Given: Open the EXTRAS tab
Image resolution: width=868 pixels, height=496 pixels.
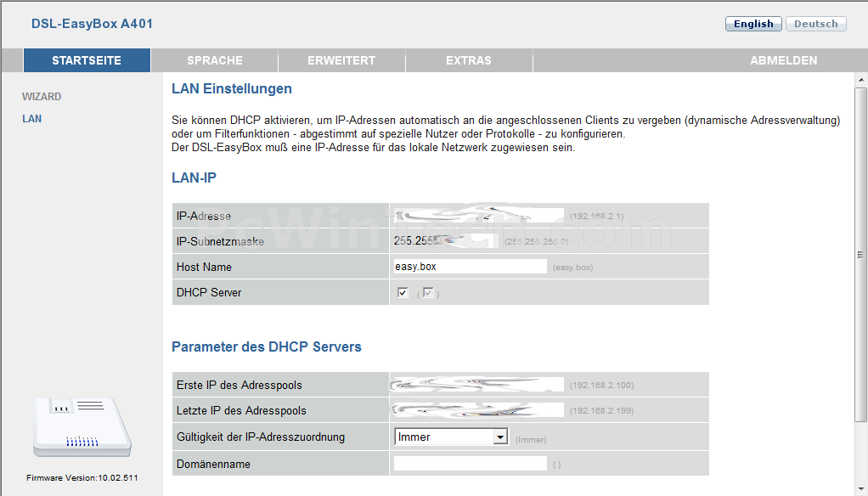Looking at the screenshot, I should pos(469,60).
